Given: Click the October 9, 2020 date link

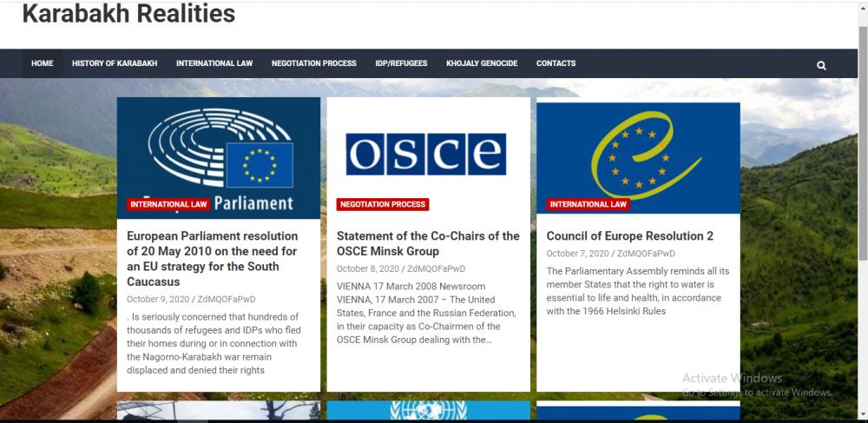Looking at the screenshot, I should click(x=158, y=300).
